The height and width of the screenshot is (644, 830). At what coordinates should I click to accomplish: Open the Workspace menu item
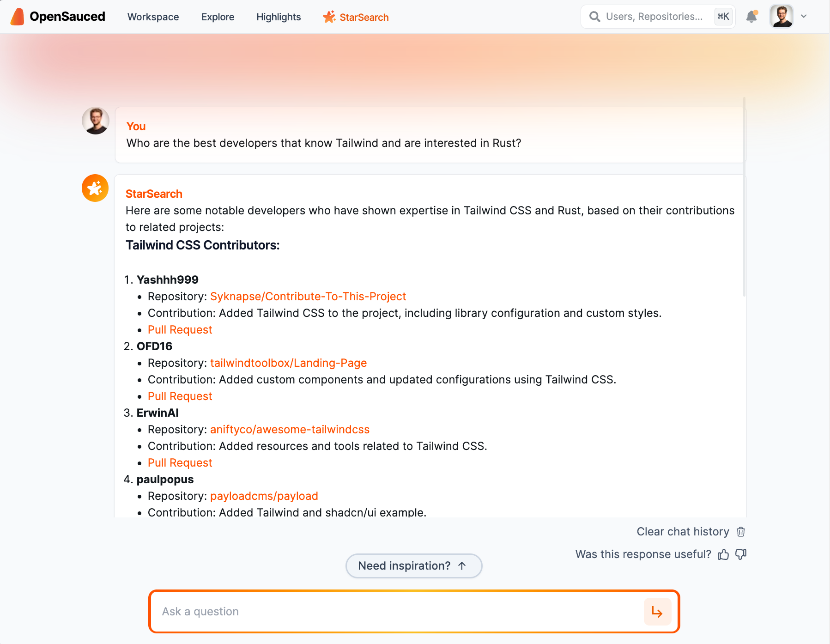(153, 17)
